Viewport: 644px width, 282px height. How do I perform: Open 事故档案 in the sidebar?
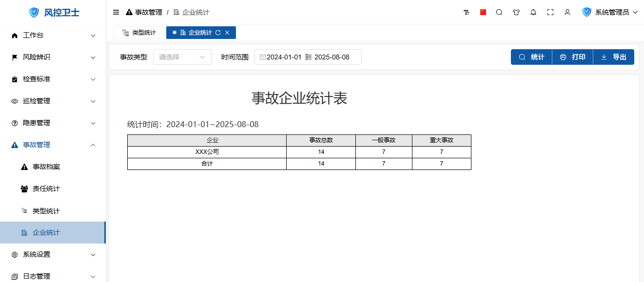(x=46, y=167)
